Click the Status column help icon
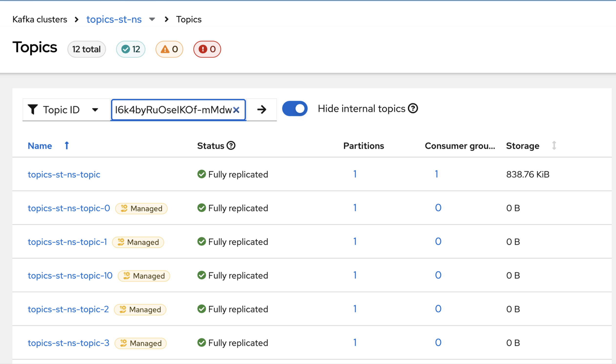The image size is (616, 364). [231, 145]
